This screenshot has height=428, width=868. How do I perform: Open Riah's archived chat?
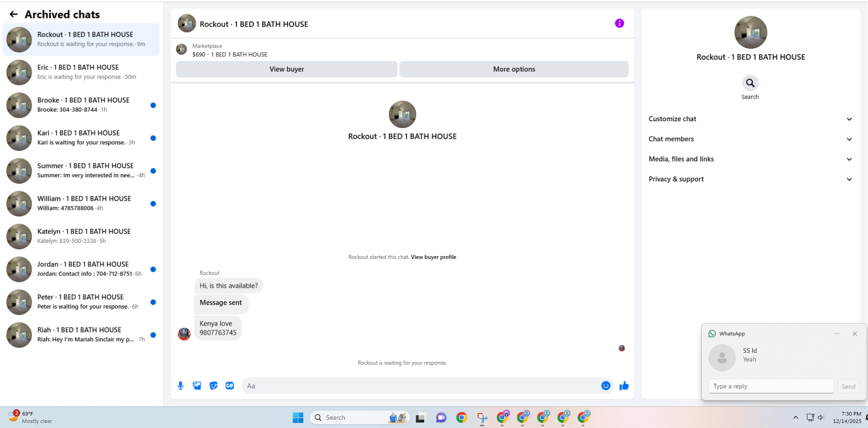81,335
